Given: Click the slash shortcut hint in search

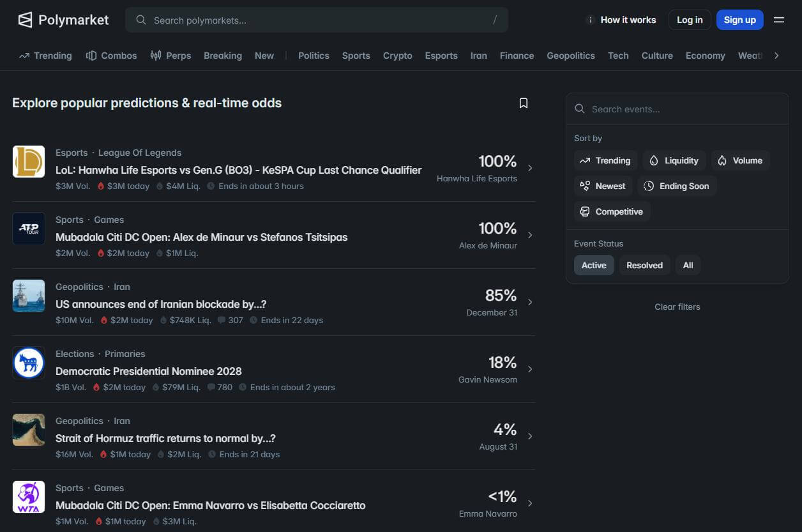Looking at the screenshot, I should pos(495,20).
